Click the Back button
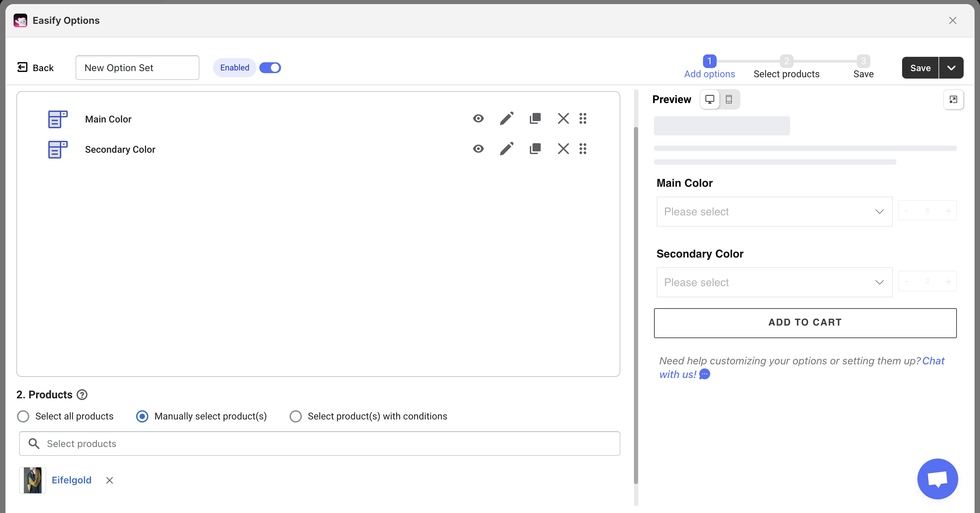The image size is (980, 513). [x=35, y=68]
